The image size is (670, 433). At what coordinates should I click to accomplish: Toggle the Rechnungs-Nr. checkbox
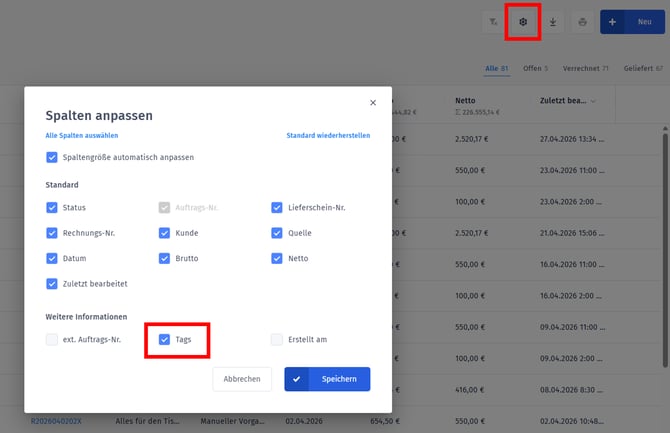tap(52, 233)
